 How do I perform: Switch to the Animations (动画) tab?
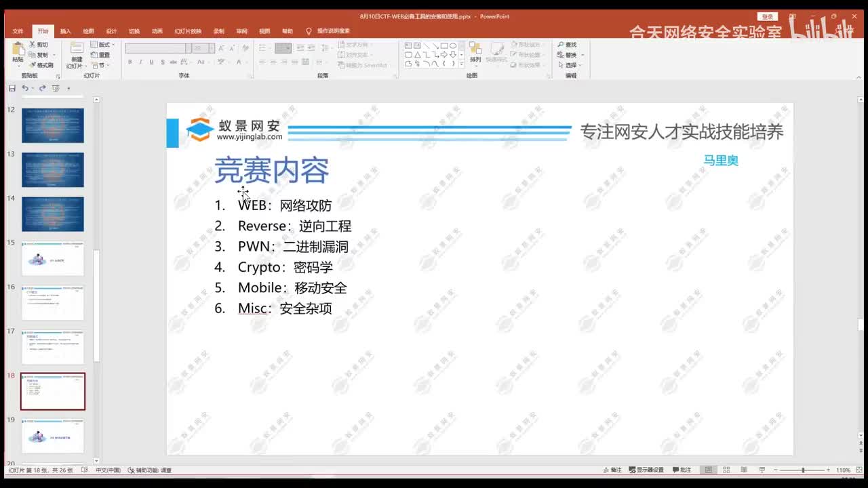(157, 31)
